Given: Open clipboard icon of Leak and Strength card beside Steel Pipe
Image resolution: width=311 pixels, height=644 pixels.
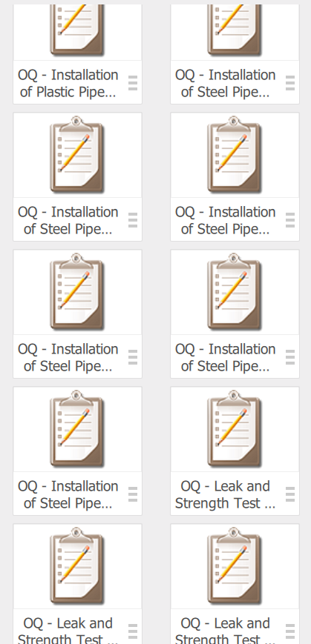Looking at the screenshot, I should [235, 429].
